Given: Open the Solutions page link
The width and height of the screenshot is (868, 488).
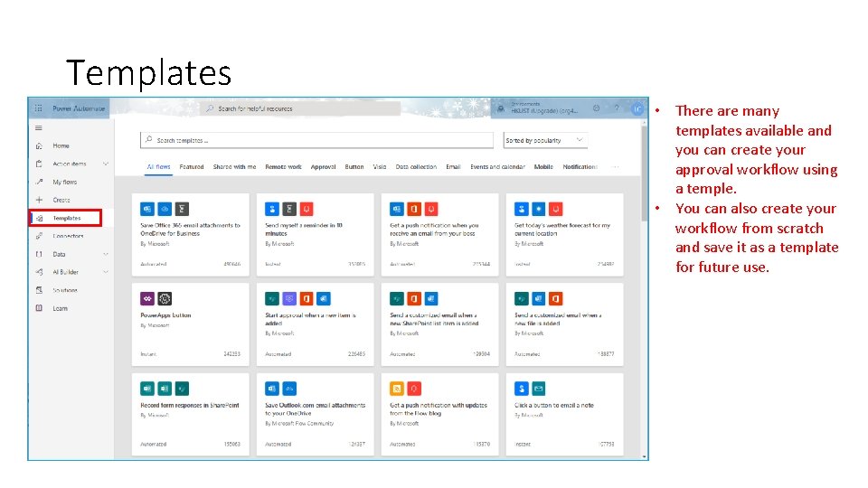Looking at the screenshot, I should (65, 290).
